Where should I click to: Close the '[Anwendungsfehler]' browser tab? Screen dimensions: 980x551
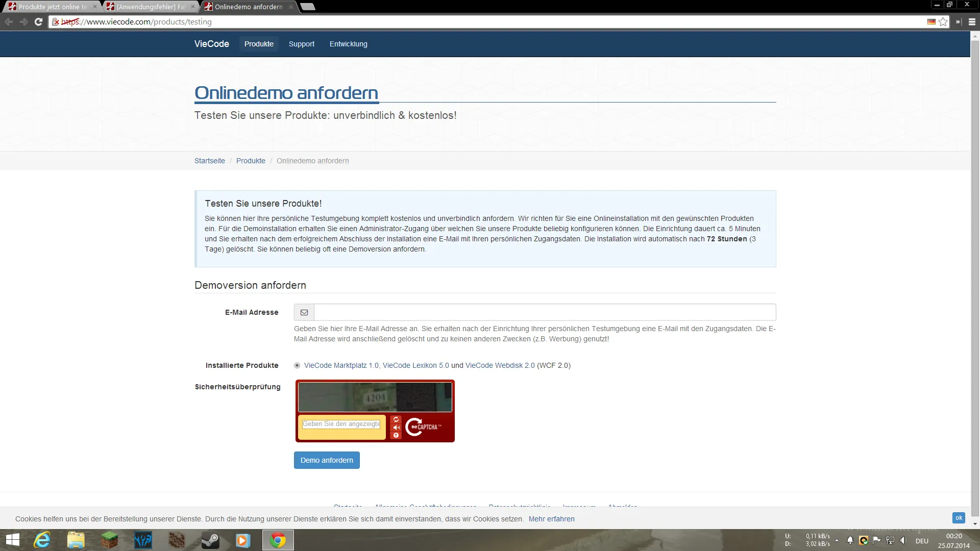click(193, 7)
